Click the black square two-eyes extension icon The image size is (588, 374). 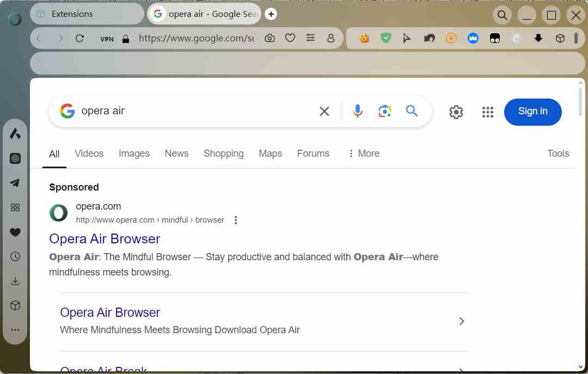[x=494, y=38]
